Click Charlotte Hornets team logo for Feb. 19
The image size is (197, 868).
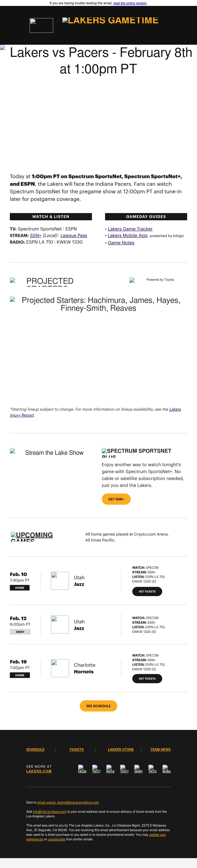pos(60,668)
